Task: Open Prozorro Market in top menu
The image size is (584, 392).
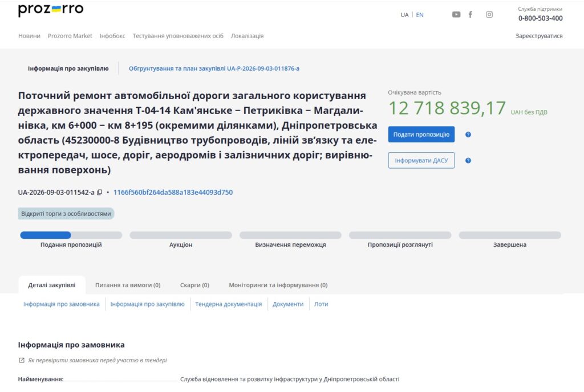Action: point(70,36)
